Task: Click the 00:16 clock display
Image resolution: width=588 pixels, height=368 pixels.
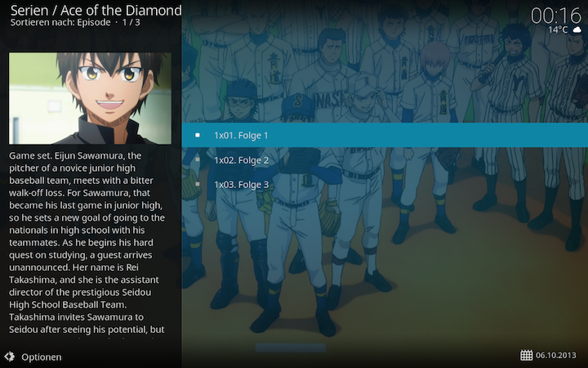Action: 556,16
